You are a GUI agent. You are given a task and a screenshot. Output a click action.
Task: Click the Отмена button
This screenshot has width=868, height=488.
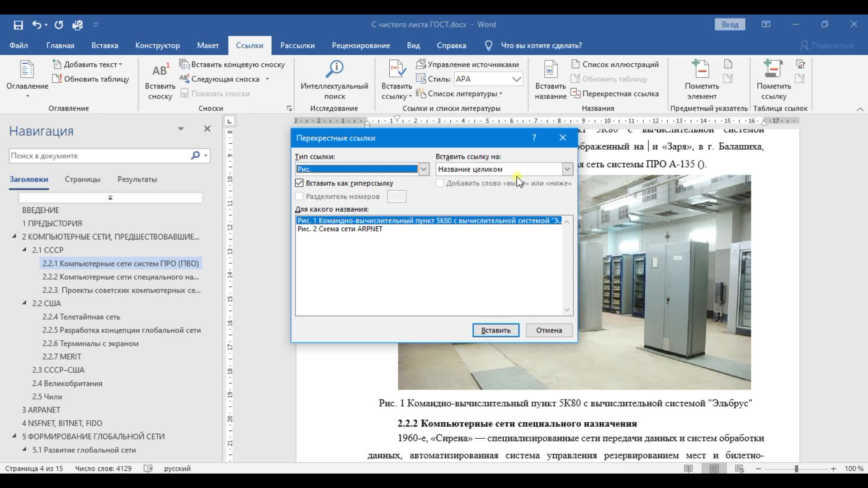(x=549, y=330)
